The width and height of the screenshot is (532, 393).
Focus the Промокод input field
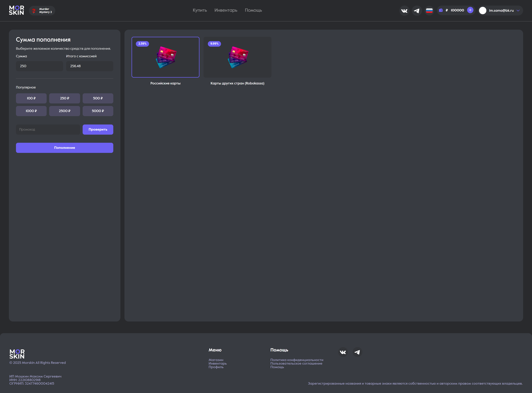(x=48, y=129)
